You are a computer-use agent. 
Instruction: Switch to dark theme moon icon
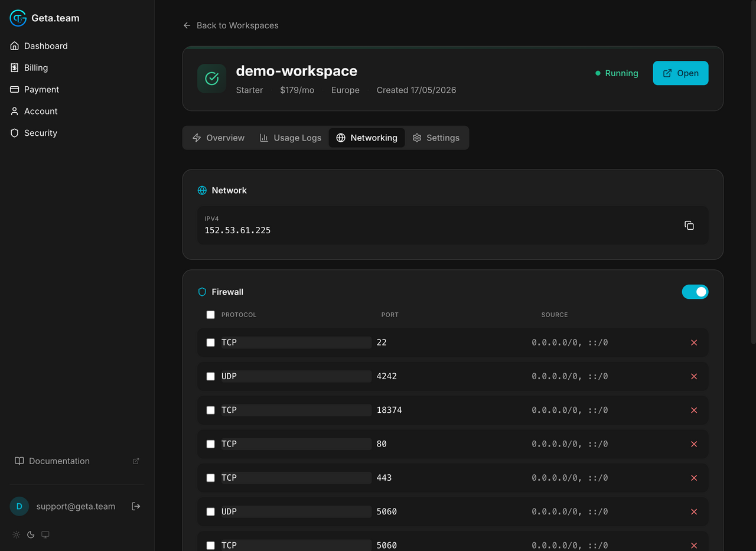tap(31, 534)
